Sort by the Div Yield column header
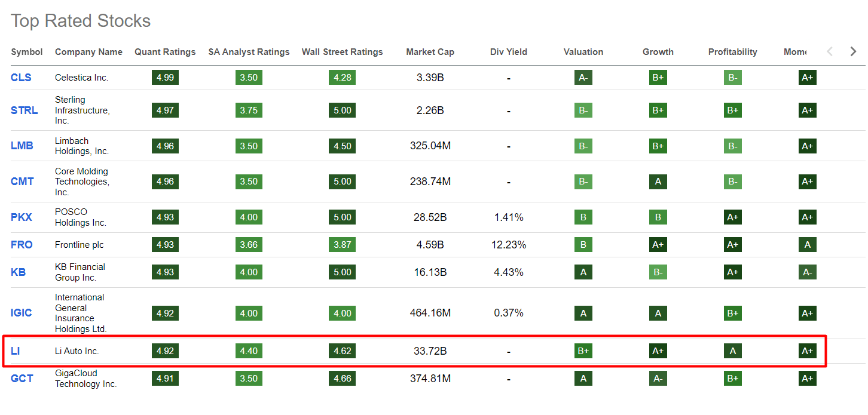This screenshot has height=415, width=868. coord(508,52)
